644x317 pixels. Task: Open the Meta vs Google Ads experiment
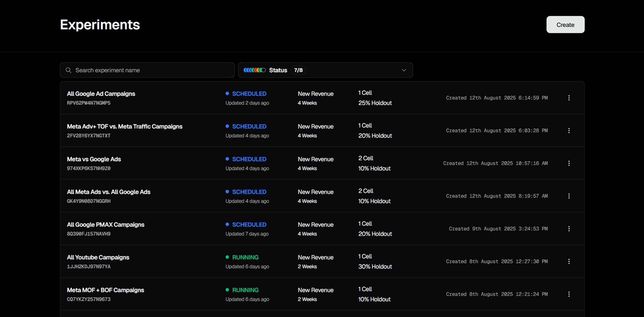(x=94, y=159)
